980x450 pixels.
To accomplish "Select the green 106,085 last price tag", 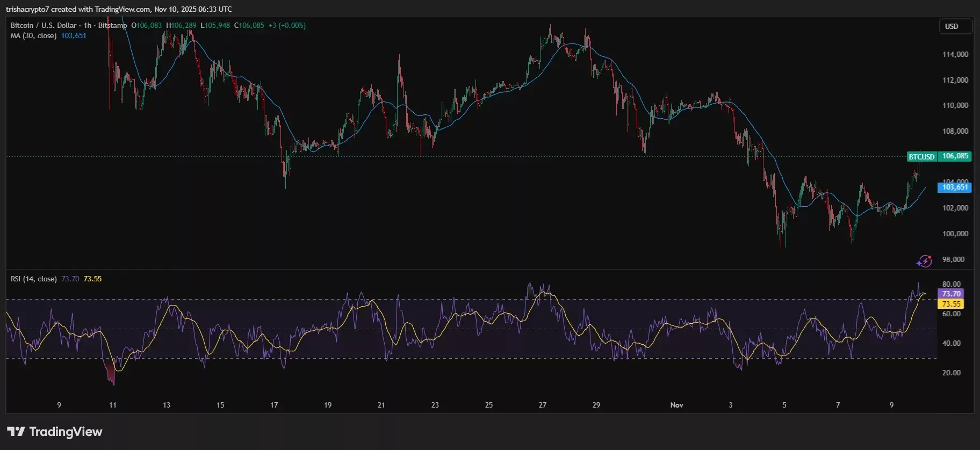I will click(955, 156).
